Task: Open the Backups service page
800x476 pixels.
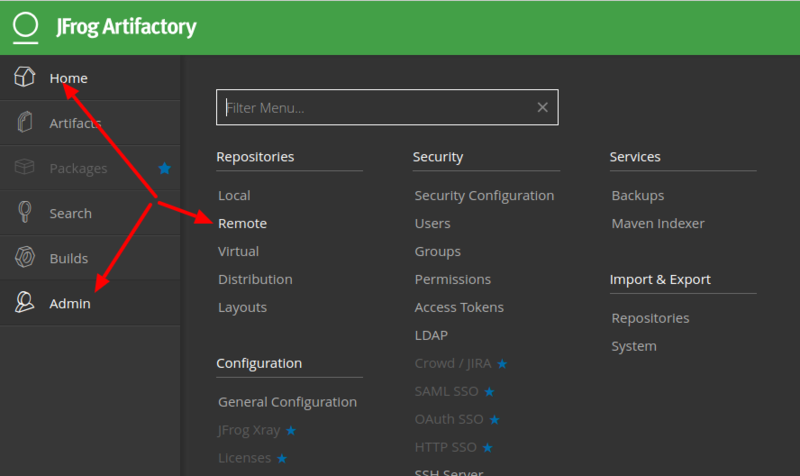Action: (x=637, y=195)
